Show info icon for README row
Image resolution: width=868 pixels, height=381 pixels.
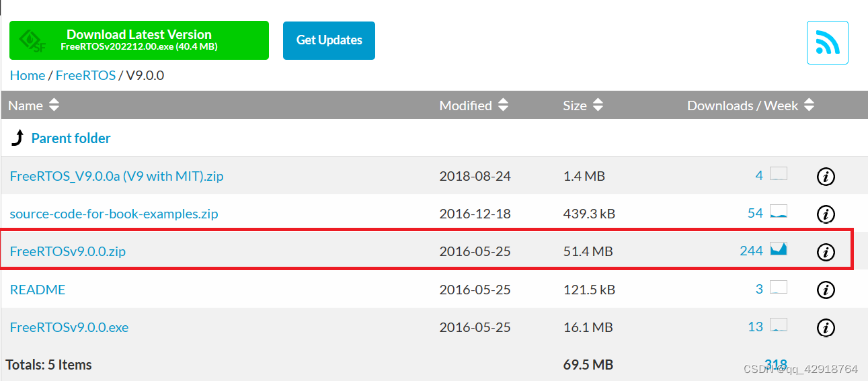[x=826, y=290]
